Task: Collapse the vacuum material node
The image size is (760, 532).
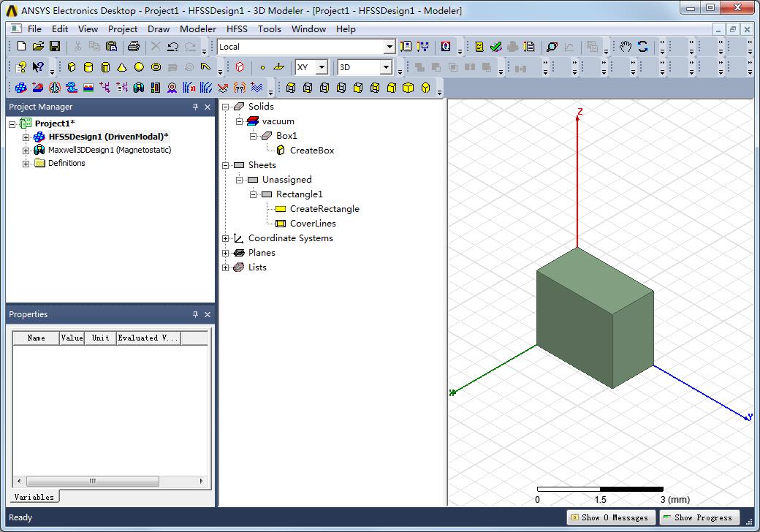Action: click(240, 121)
